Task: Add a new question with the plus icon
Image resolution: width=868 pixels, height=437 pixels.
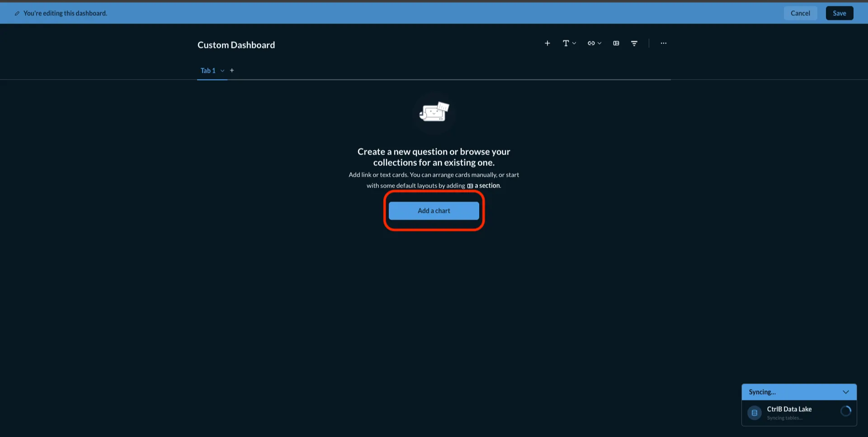Action: [x=547, y=43]
